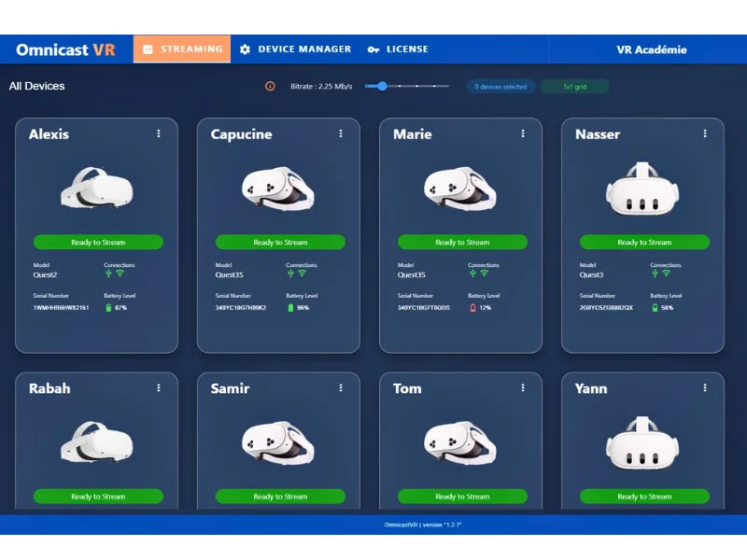Click the USB connection icon on Nasser card
Image resolution: width=747 pixels, height=560 pixels.
pyautogui.click(x=655, y=273)
